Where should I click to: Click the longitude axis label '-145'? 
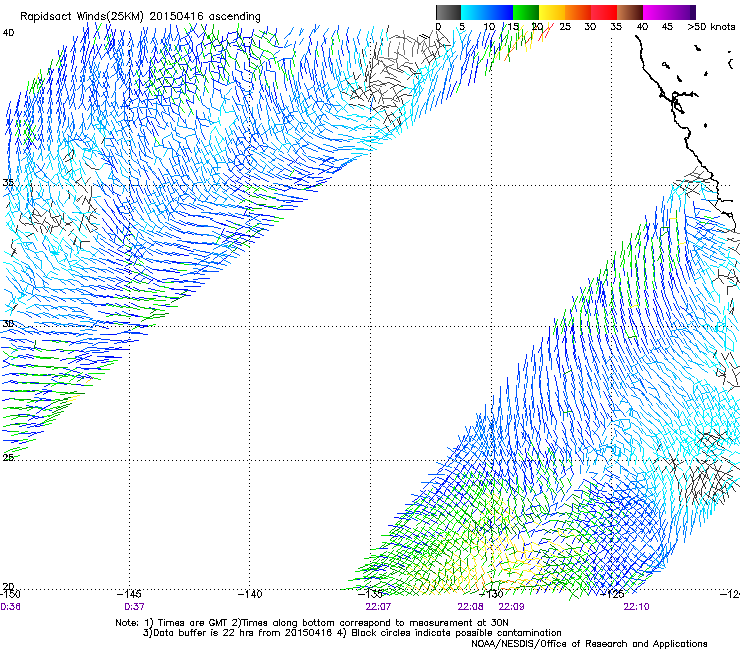coord(129,594)
